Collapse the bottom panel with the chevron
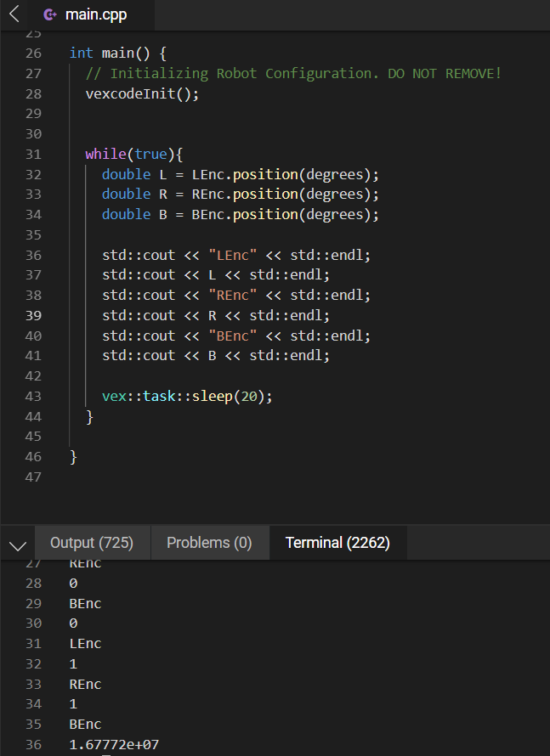 pyautogui.click(x=18, y=545)
